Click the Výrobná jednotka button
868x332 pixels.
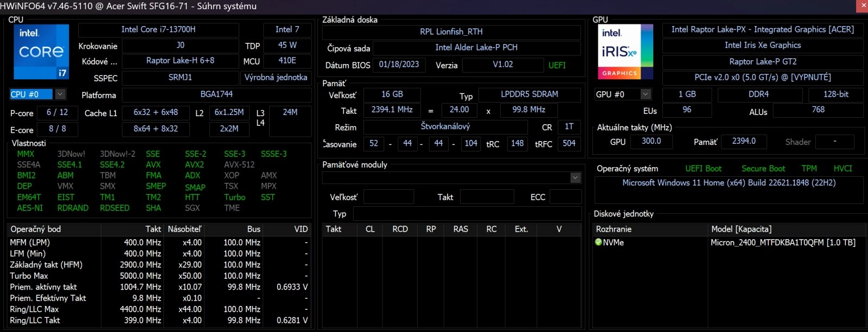coord(276,78)
